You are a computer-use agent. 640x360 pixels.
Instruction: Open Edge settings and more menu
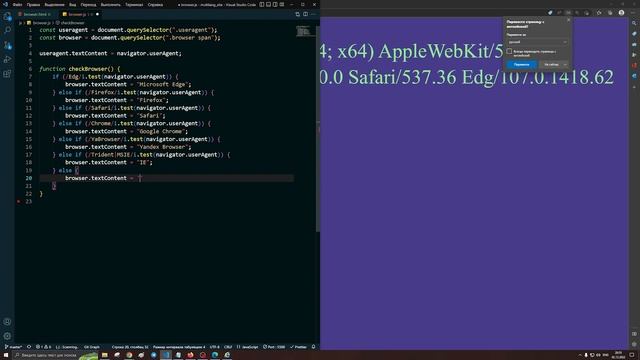point(633,13)
